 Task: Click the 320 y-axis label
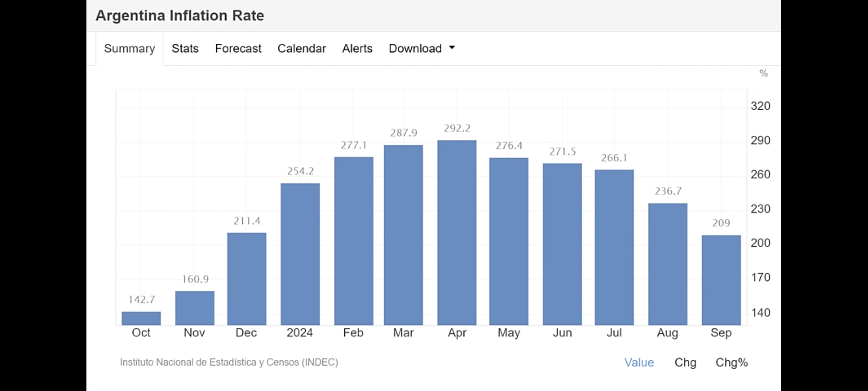(760, 106)
